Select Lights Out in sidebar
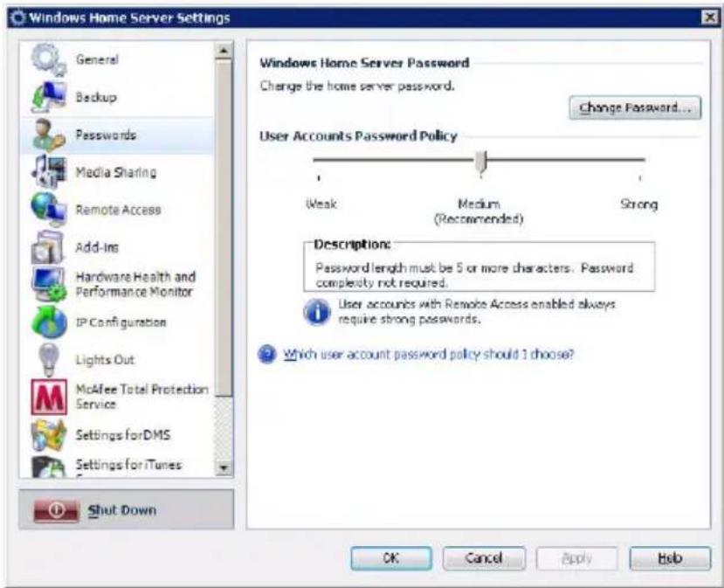Screen dimensions: 724x588 (117, 359)
